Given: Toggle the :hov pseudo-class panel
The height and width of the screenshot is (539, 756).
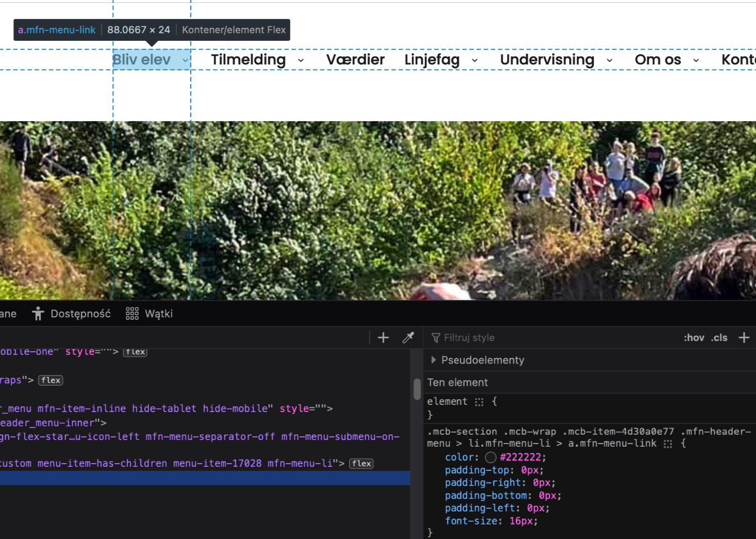Looking at the screenshot, I should [694, 338].
